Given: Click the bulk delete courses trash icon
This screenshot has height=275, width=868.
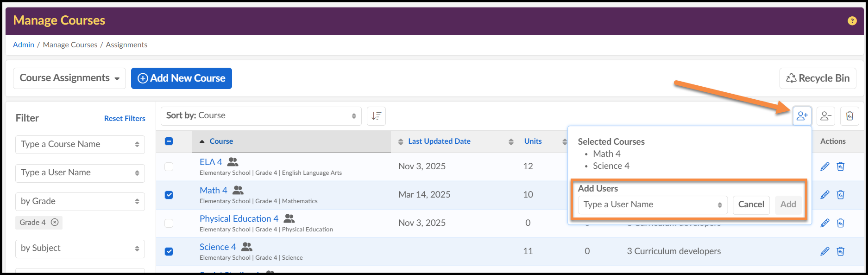Looking at the screenshot, I should click(x=849, y=116).
